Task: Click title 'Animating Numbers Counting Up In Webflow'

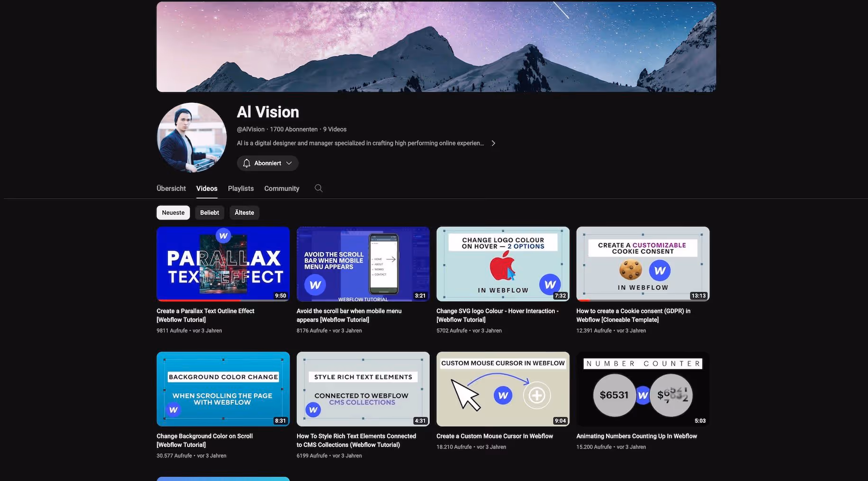Action: (637, 436)
